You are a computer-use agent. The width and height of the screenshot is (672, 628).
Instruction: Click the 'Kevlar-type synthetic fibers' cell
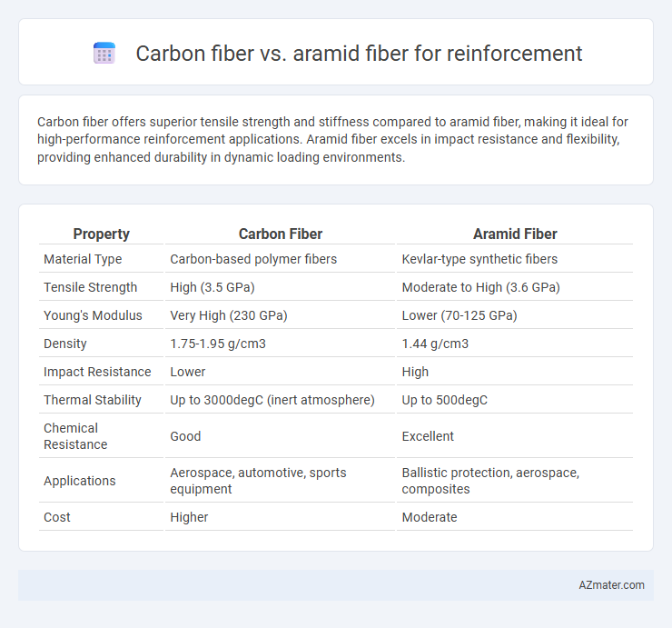[479, 259]
